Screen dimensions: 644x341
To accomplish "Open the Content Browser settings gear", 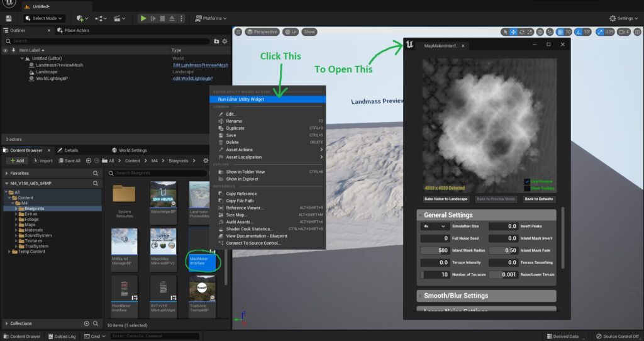I will pyautogui.click(x=206, y=160).
